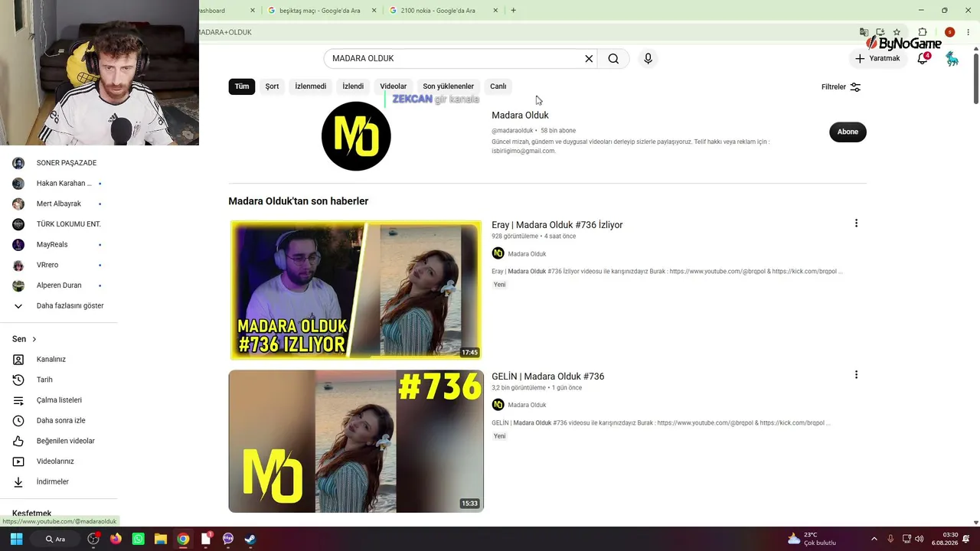This screenshot has height=551, width=980.
Task: Select the 'Videolar' filter chip
Action: tap(394, 86)
